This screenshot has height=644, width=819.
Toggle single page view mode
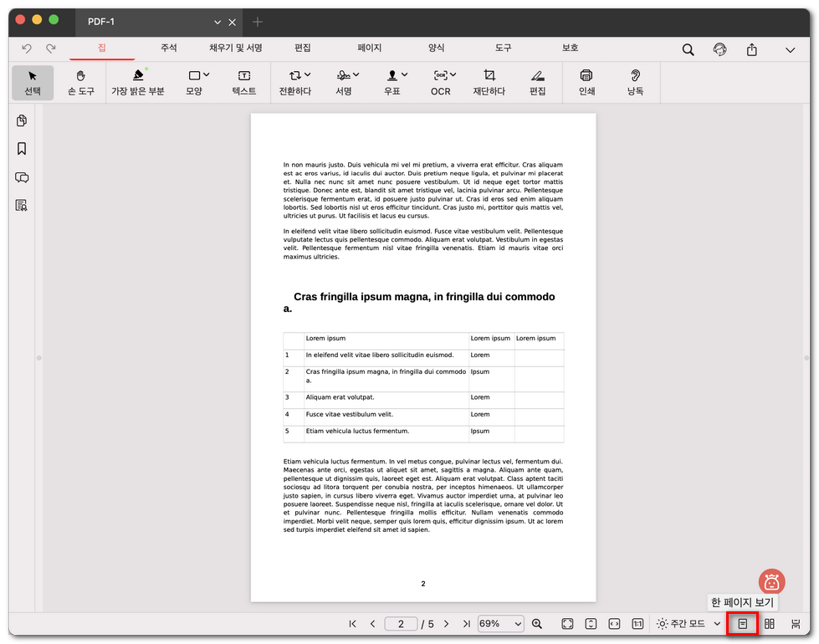click(742, 624)
